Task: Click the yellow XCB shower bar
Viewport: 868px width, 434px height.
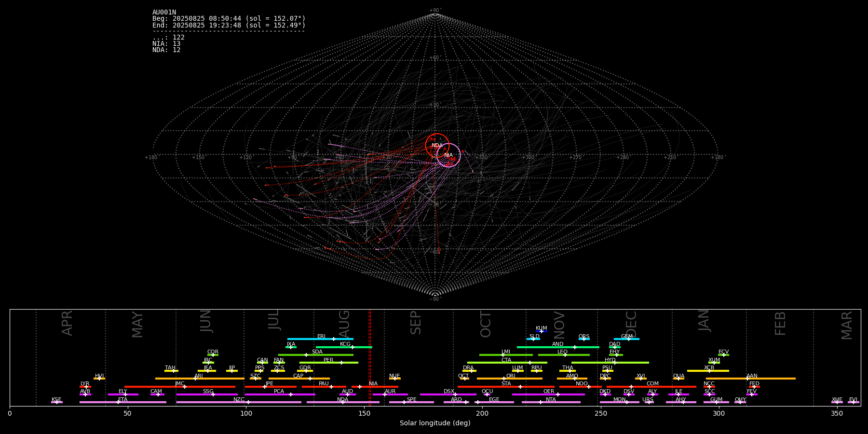Action: pyautogui.click(x=708, y=371)
